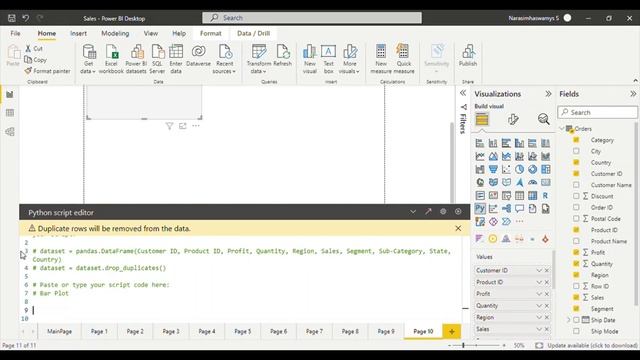Expand the Filters pane
Viewport: 640px width, 360px height.
(x=463, y=93)
